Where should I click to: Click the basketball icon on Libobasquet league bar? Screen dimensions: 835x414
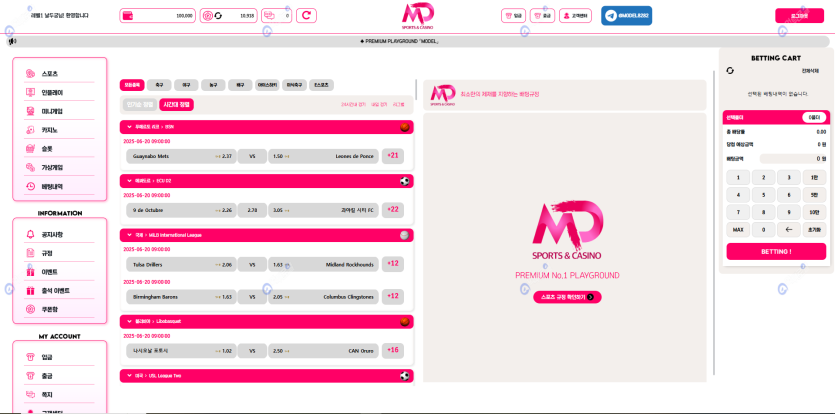pyautogui.click(x=405, y=321)
